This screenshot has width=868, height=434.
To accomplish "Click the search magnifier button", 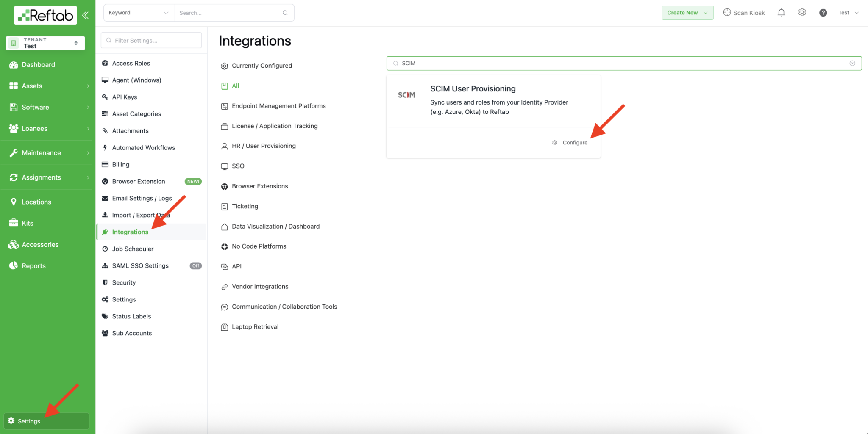I will (x=285, y=13).
